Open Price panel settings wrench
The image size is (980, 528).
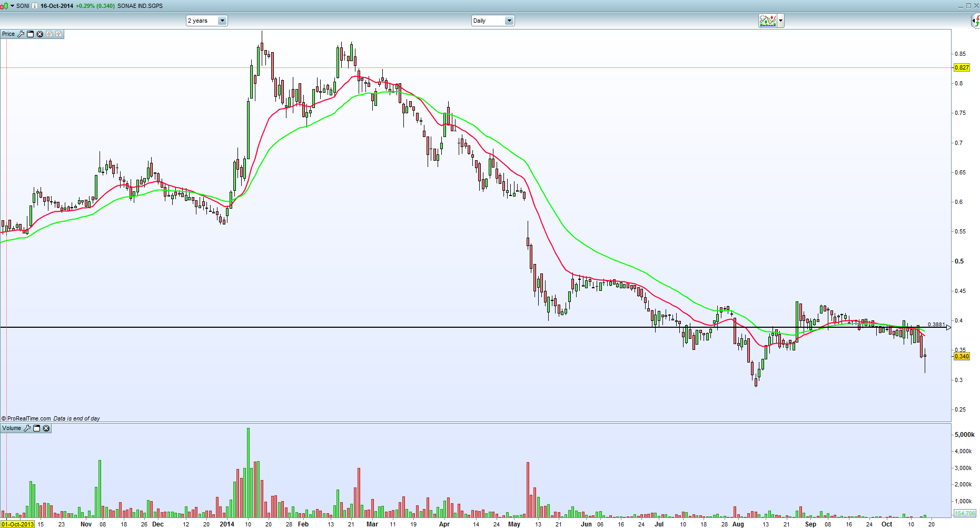(x=21, y=34)
